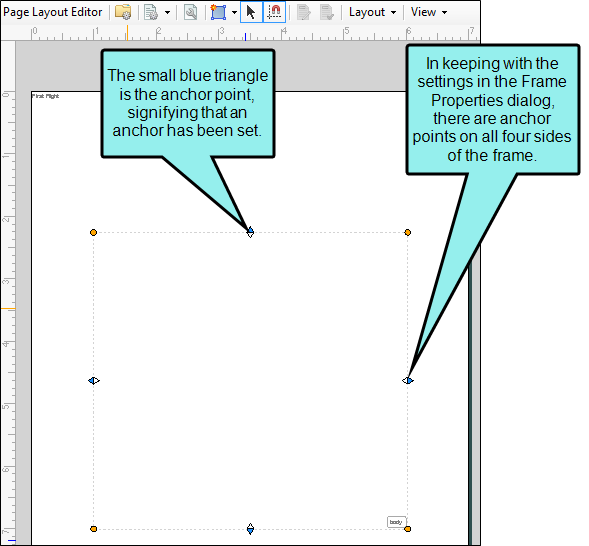The image size is (589, 546).
Task: Toggle the magnet snap tool
Action: click(x=275, y=12)
